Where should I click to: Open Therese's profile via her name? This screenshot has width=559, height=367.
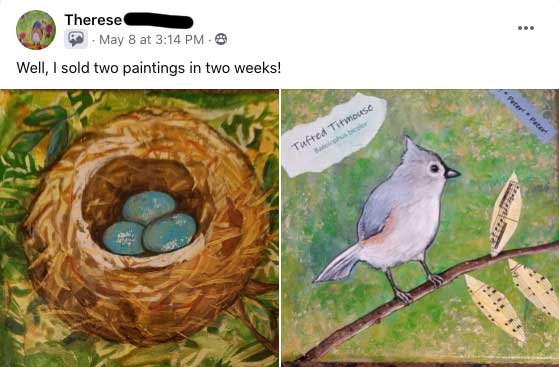click(93, 20)
